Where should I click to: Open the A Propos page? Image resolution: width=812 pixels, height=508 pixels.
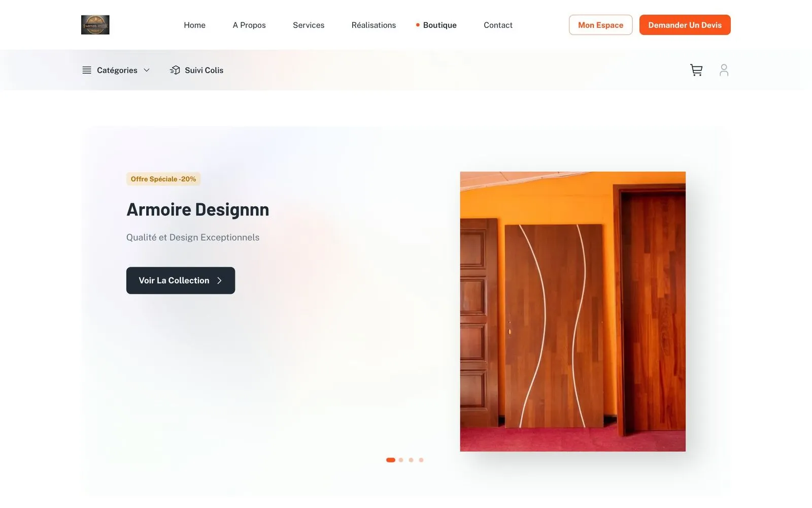[x=249, y=25]
